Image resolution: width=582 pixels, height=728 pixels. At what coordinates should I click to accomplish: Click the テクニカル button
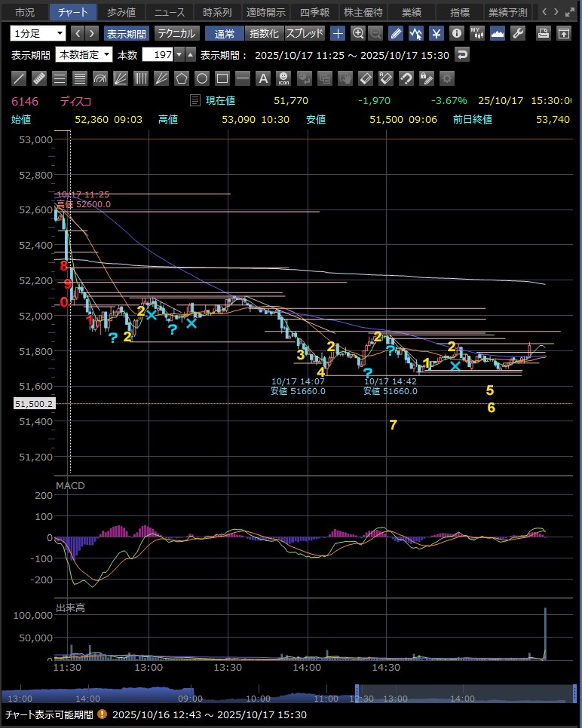click(x=177, y=33)
